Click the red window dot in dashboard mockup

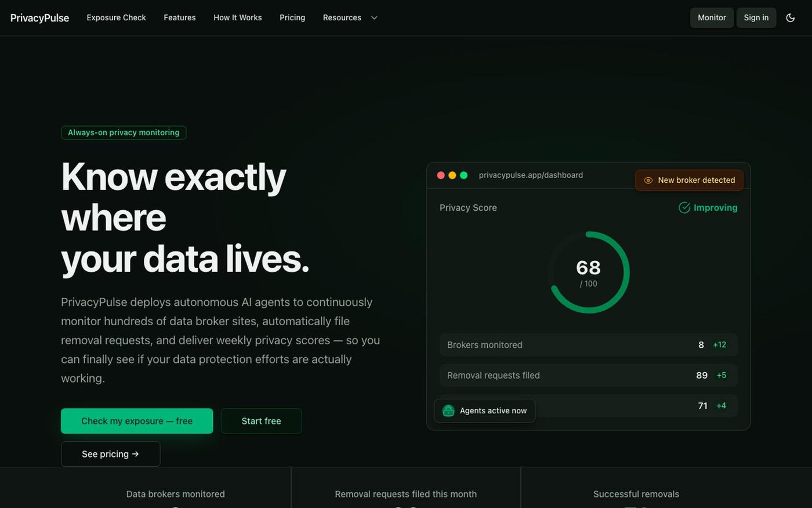click(441, 175)
